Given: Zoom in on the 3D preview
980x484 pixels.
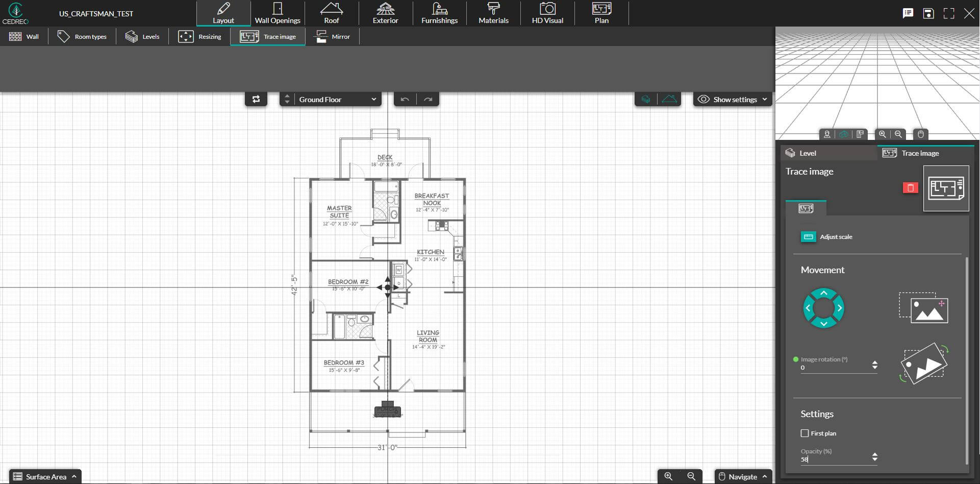Looking at the screenshot, I should coord(883,134).
